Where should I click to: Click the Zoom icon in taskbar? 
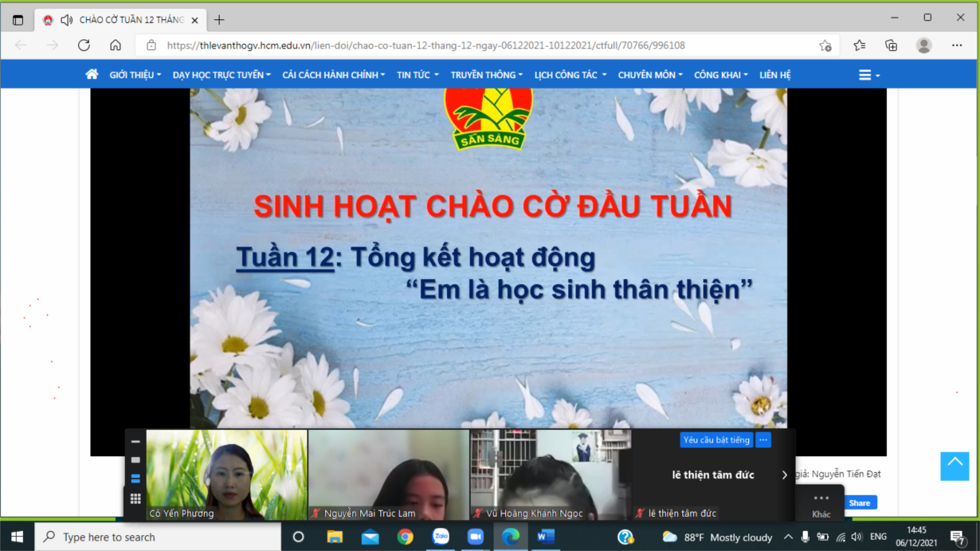coord(476,537)
